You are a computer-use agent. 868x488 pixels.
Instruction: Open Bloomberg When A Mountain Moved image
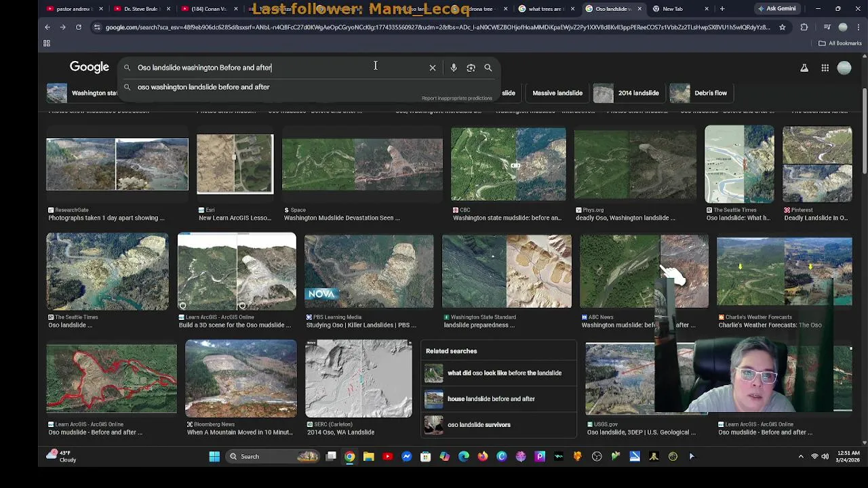tap(241, 378)
